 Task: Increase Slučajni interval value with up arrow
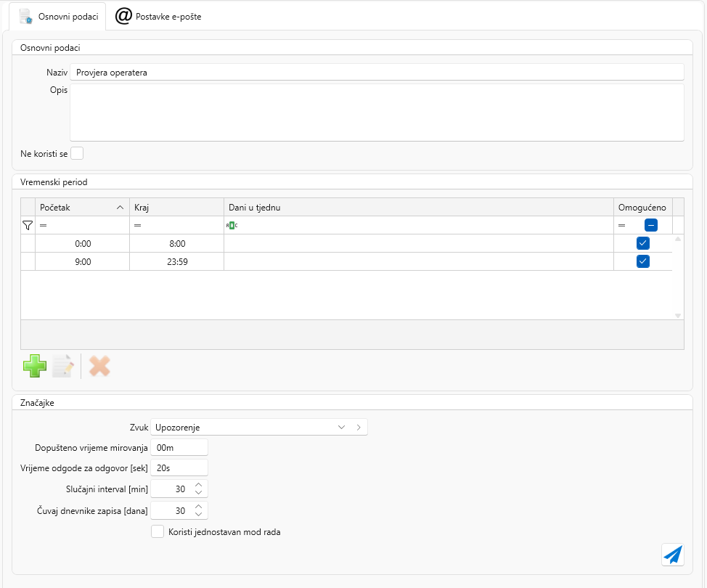(198, 485)
